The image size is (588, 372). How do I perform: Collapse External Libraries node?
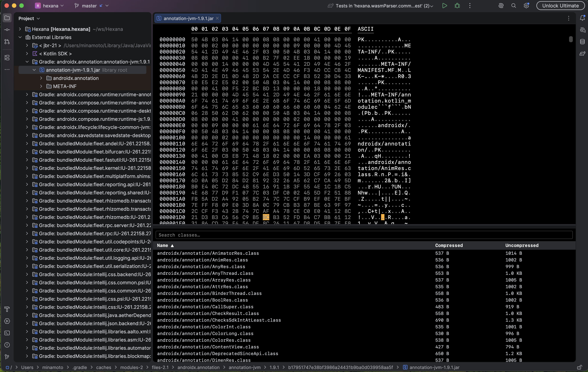20,37
